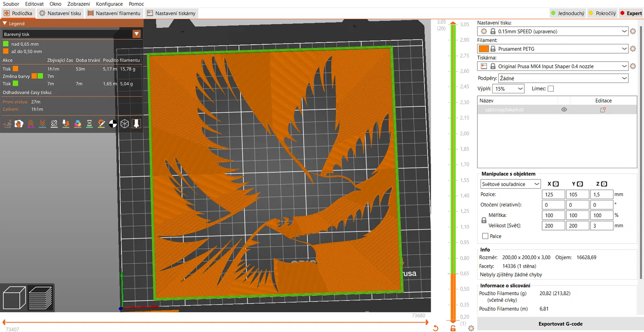This screenshot has width=644, height=332.
Task: Toggle color changes visibility icon
Action: (x=78, y=124)
